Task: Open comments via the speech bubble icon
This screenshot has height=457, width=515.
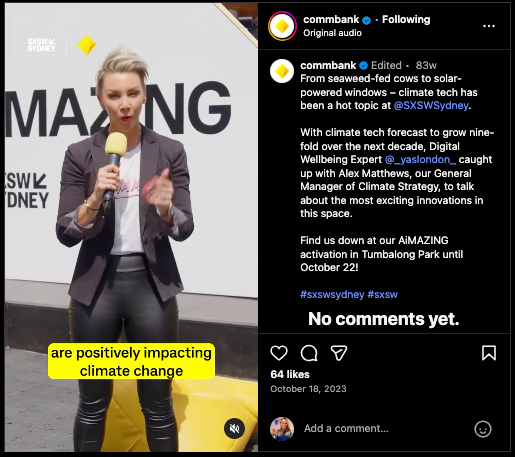Action: [x=309, y=353]
